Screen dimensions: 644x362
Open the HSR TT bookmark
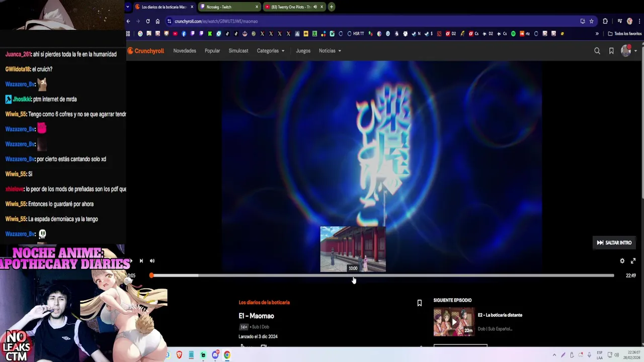click(356, 34)
